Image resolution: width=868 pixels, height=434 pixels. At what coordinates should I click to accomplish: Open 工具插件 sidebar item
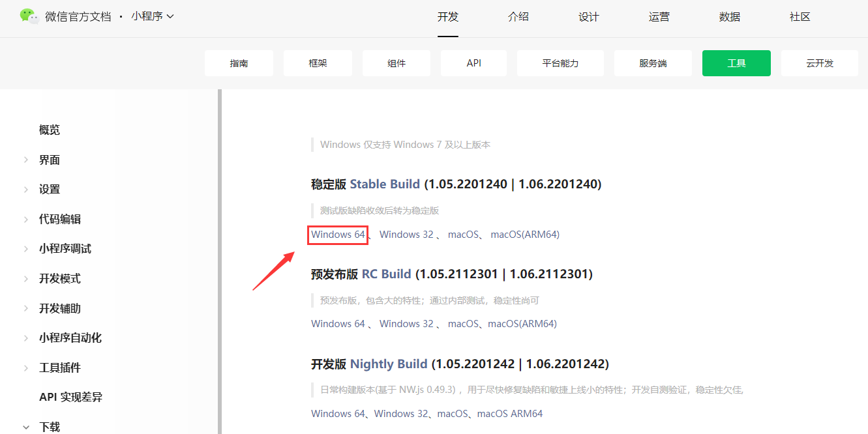60,368
